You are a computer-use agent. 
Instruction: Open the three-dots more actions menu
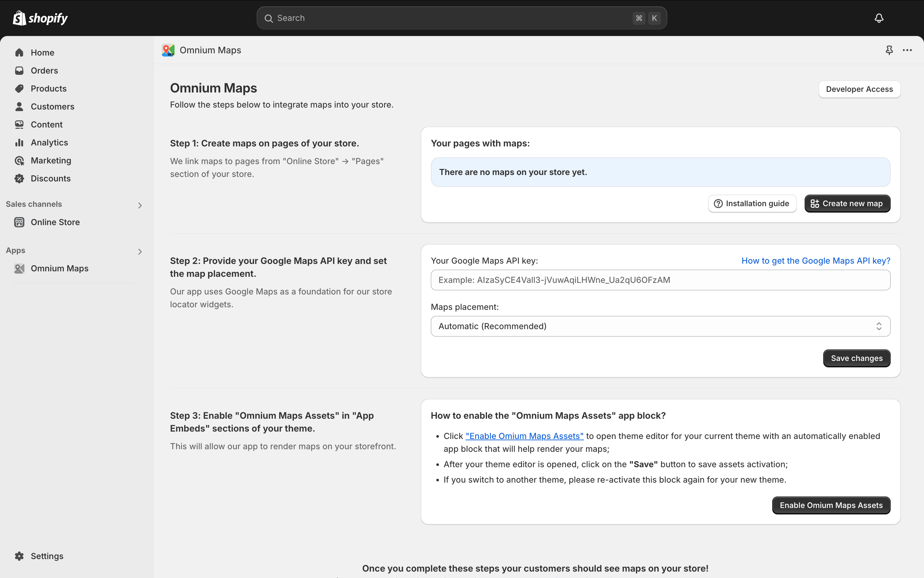click(x=907, y=50)
